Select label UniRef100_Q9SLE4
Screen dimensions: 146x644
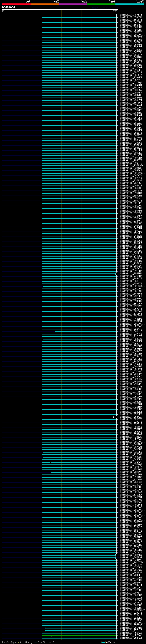[131, 342]
